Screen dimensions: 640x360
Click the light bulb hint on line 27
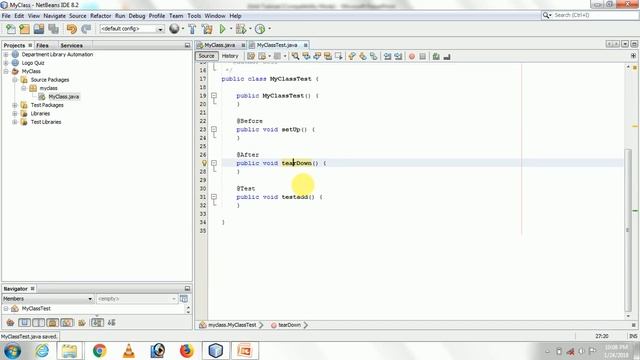[204, 163]
